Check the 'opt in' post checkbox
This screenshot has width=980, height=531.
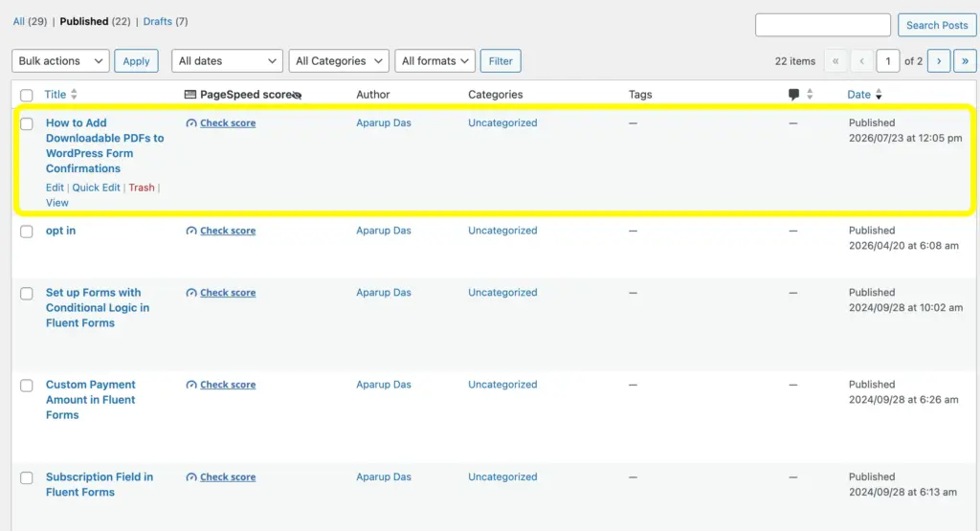click(26, 232)
